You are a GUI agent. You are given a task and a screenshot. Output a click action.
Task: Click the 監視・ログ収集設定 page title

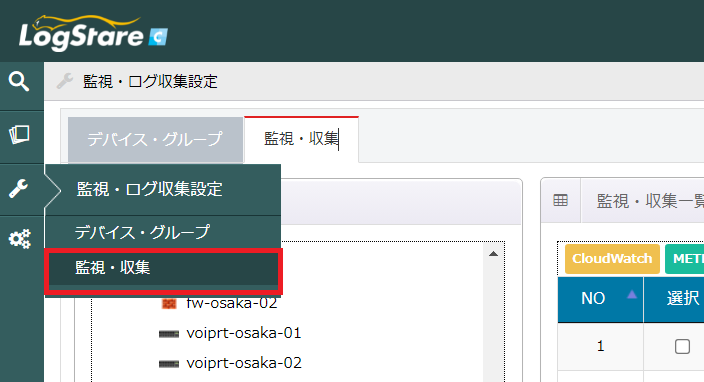(x=150, y=82)
